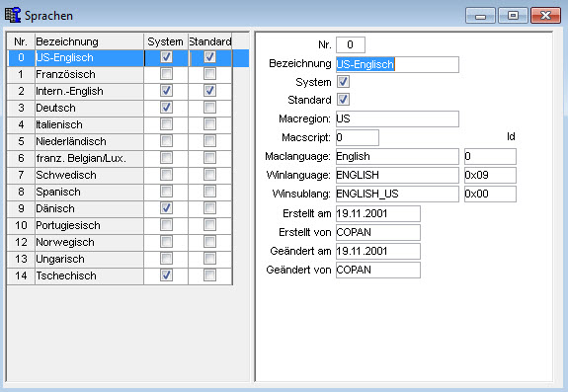Check System for Niederländisch row
This screenshot has height=392, width=568.
(166, 141)
